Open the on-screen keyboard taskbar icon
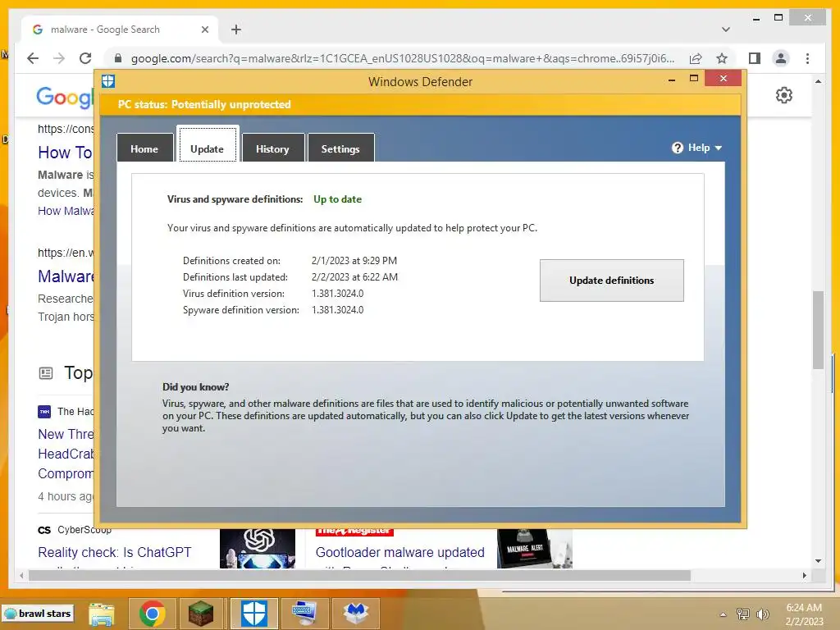 click(x=305, y=614)
